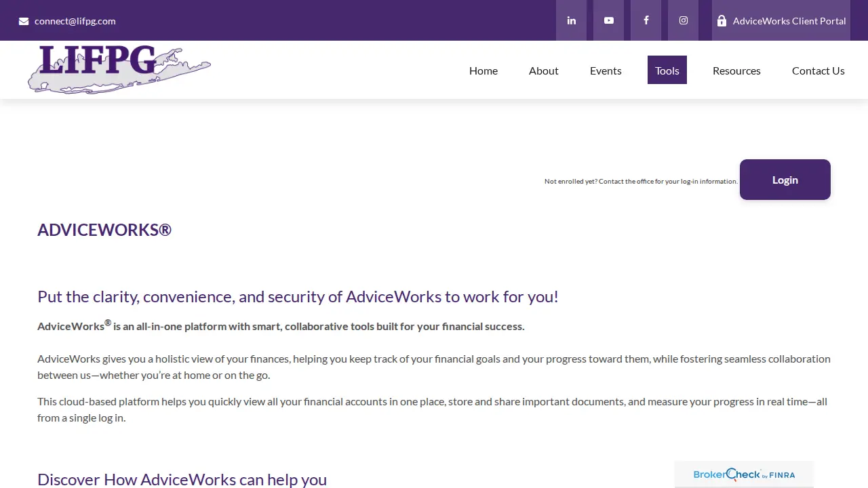This screenshot has height=488, width=868.
Task: Click the LIFPG logo
Action: tap(119, 69)
